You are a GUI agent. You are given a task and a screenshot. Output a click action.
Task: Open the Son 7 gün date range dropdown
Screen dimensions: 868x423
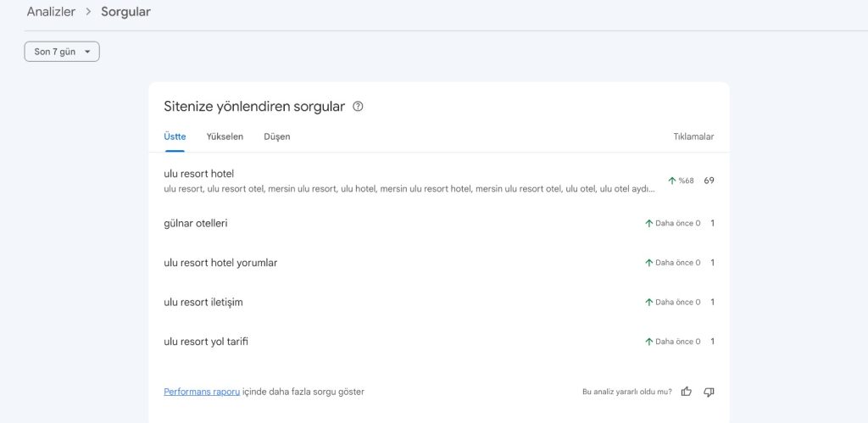point(62,52)
